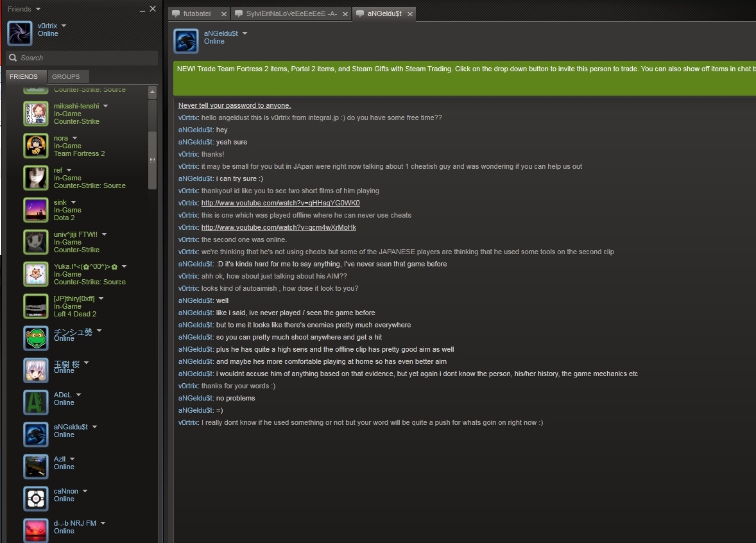Click chat bubble icon on aNGeldu$t tab

(359, 13)
